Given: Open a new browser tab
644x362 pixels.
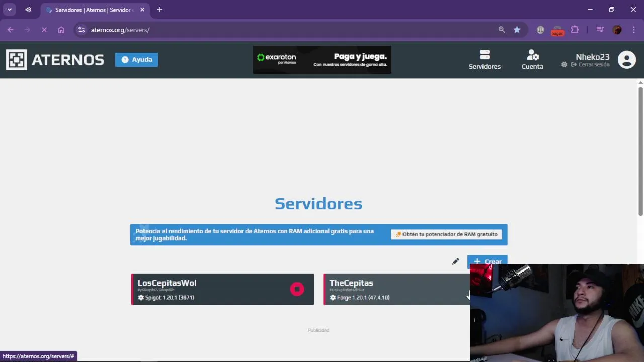Looking at the screenshot, I should [159, 10].
